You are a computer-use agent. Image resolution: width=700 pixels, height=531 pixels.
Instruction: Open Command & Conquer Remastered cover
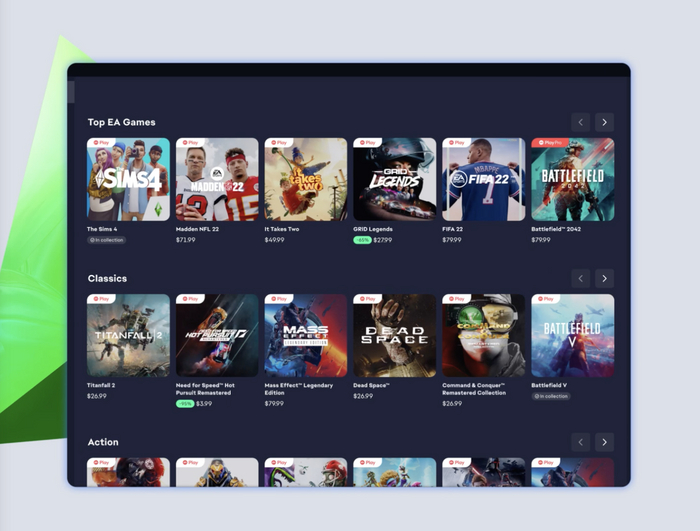click(x=483, y=335)
